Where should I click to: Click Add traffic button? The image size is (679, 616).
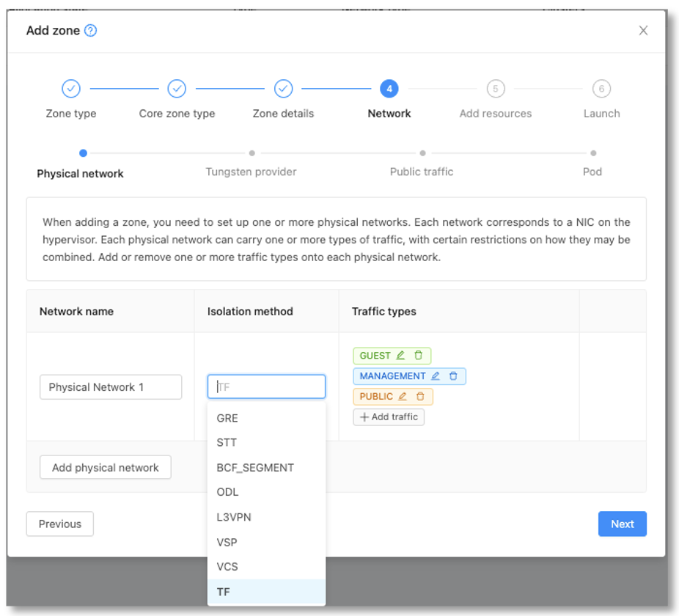coord(389,417)
